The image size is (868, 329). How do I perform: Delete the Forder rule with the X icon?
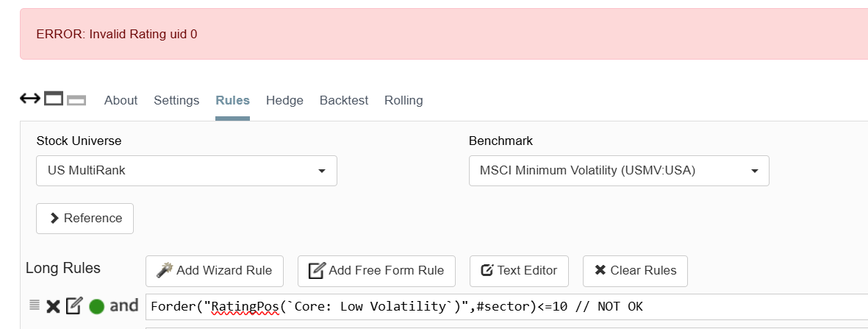53,306
